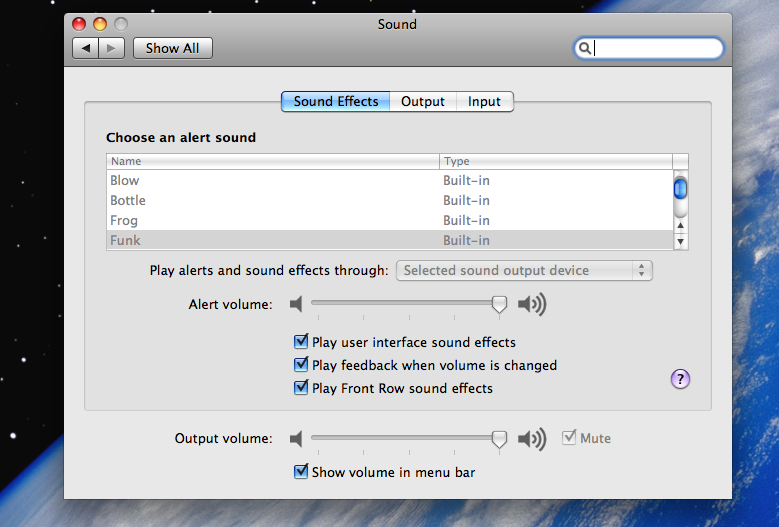
Task: Click the Output volume slider thumb
Action: coord(499,439)
